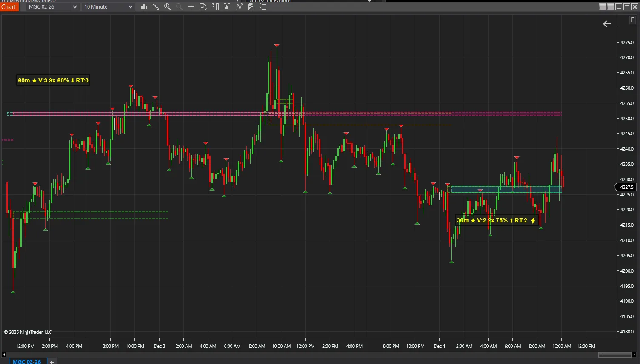The width and height of the screenshot is (640, 364).
Task: Click the Zoom Out magnifier icon
Action: [179, 7]
